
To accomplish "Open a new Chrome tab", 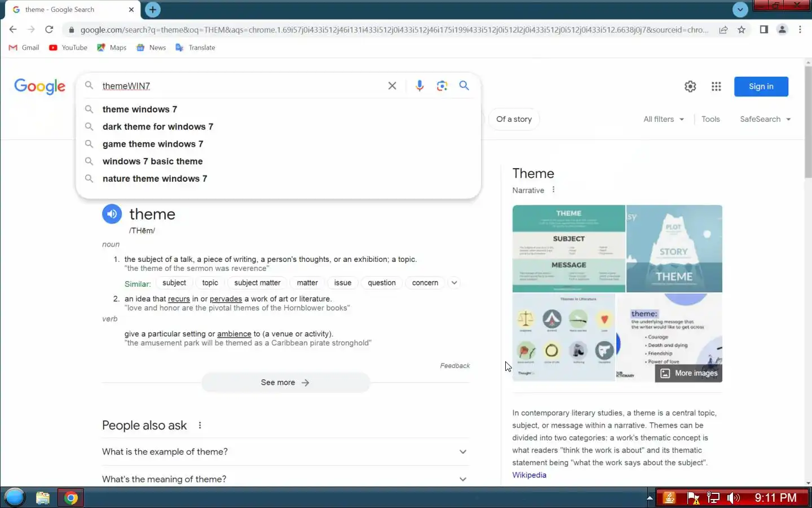I will point(152,10).
